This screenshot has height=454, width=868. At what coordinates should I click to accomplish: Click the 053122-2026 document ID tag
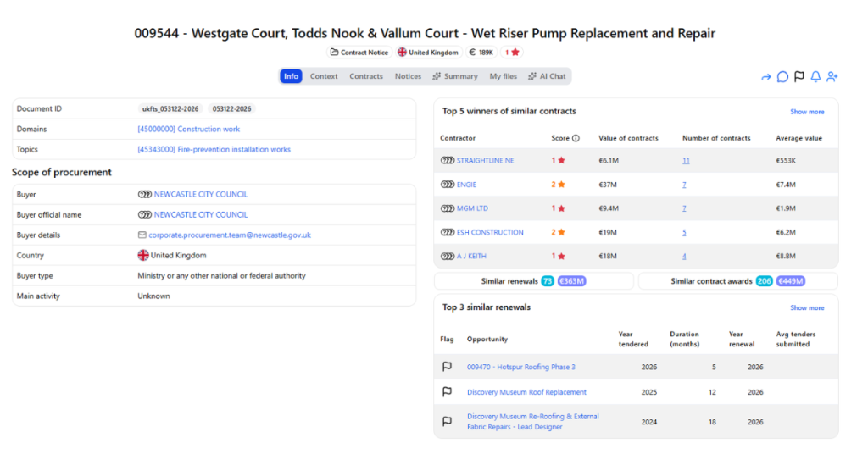tap(232, 109)
